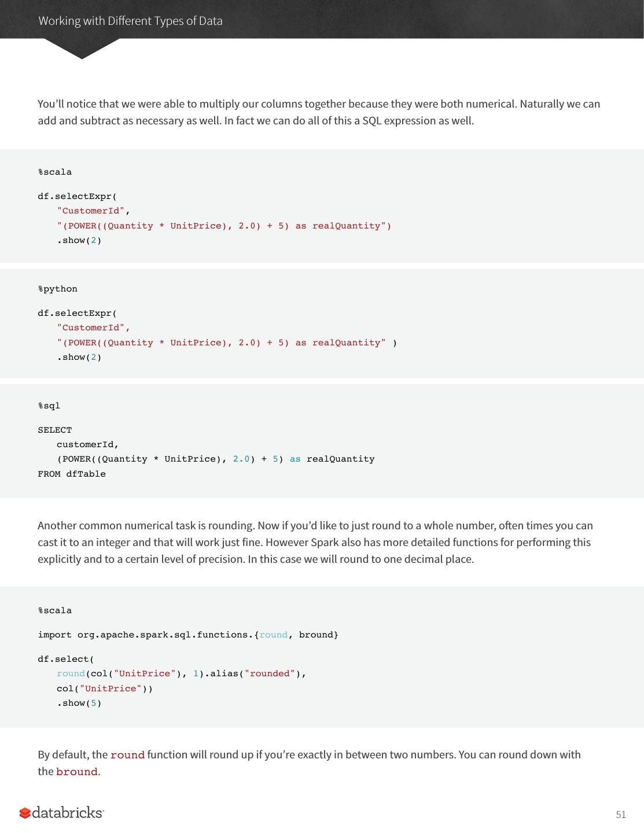This screenshot has height=833, width=644.
Task: Click the red "bround" word in the last paragraph
Action: click(x=77, y=772)
